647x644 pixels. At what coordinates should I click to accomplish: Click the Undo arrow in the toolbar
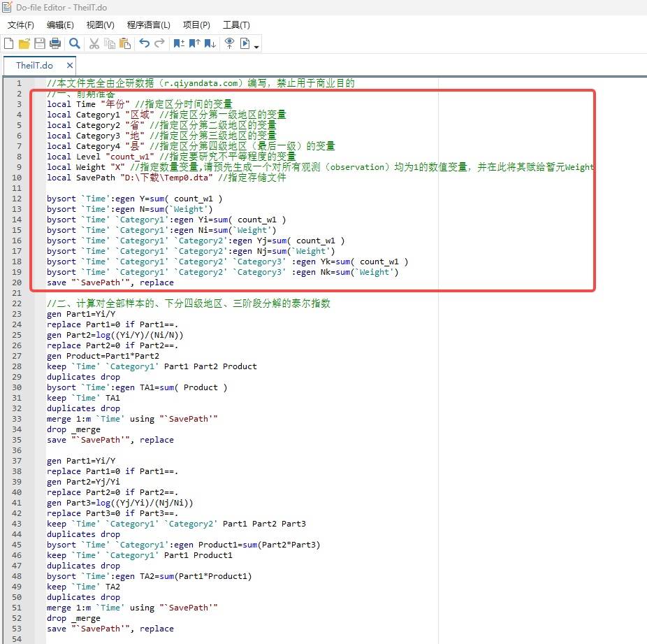[144, 44]
